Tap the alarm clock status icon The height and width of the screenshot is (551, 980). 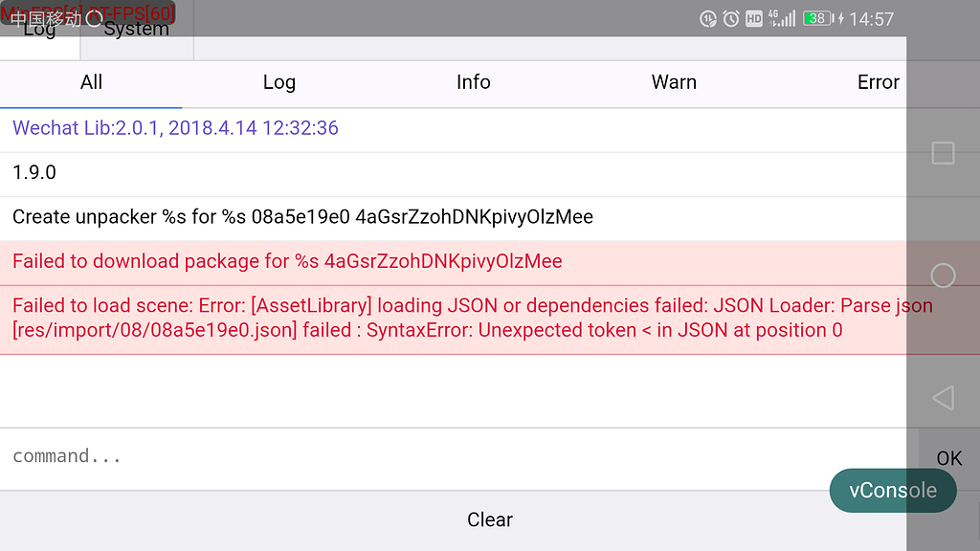[731, 18]
